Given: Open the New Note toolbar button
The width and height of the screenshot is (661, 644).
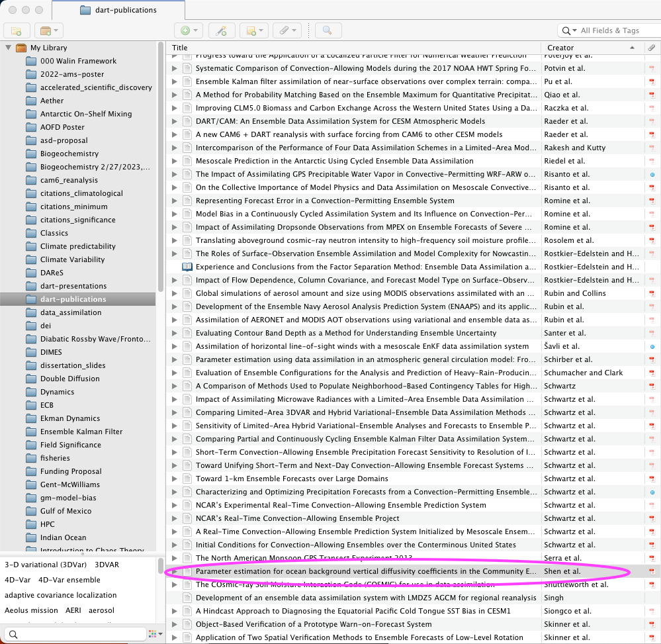Looking at the screenshot, I should (255, 30).
